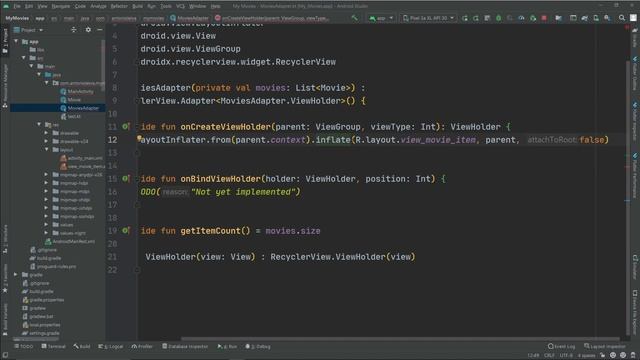The height and width of the screenshot is (360, 640).
Task: Collapse the java folder tree node
Action: pyautogui.click(x=40, y=75)
